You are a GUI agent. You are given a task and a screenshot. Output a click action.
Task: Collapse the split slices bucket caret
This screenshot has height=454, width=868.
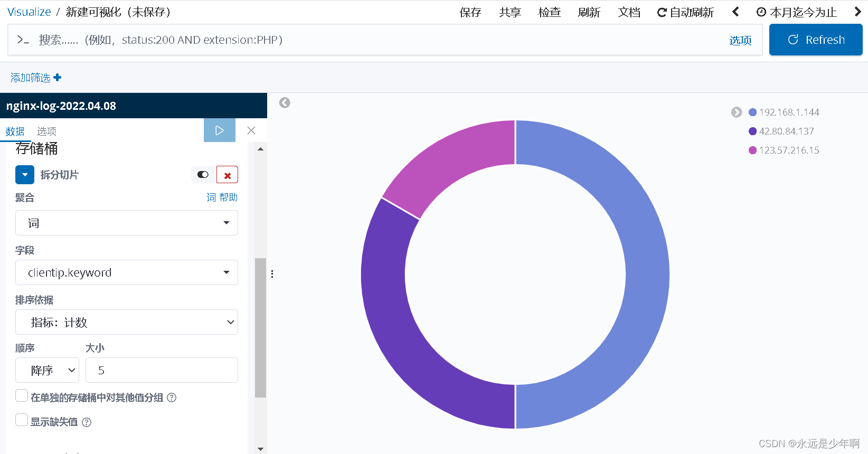25,175
